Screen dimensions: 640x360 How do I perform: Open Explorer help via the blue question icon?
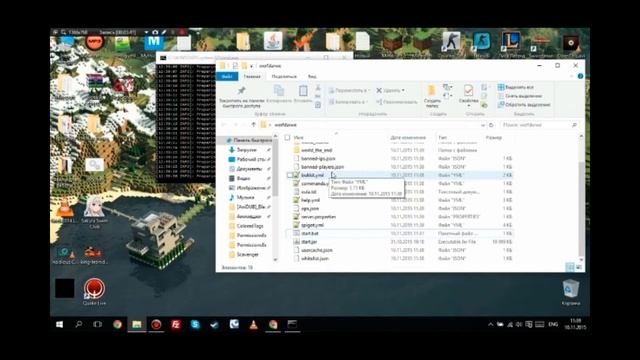(x=580, y=76)
